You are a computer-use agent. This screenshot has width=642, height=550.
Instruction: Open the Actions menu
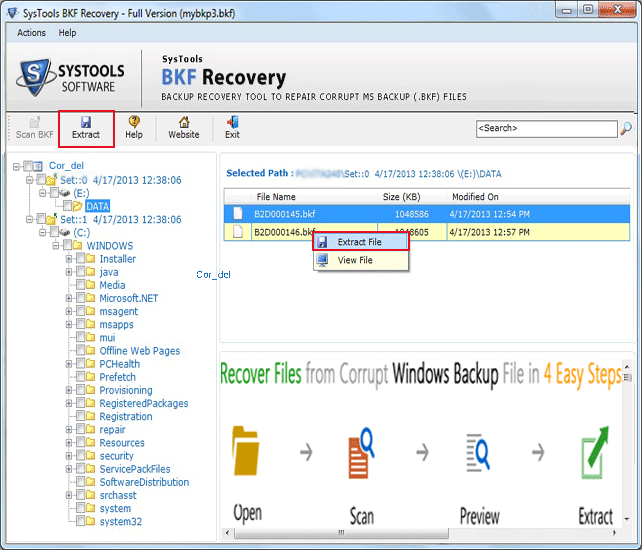31,33
